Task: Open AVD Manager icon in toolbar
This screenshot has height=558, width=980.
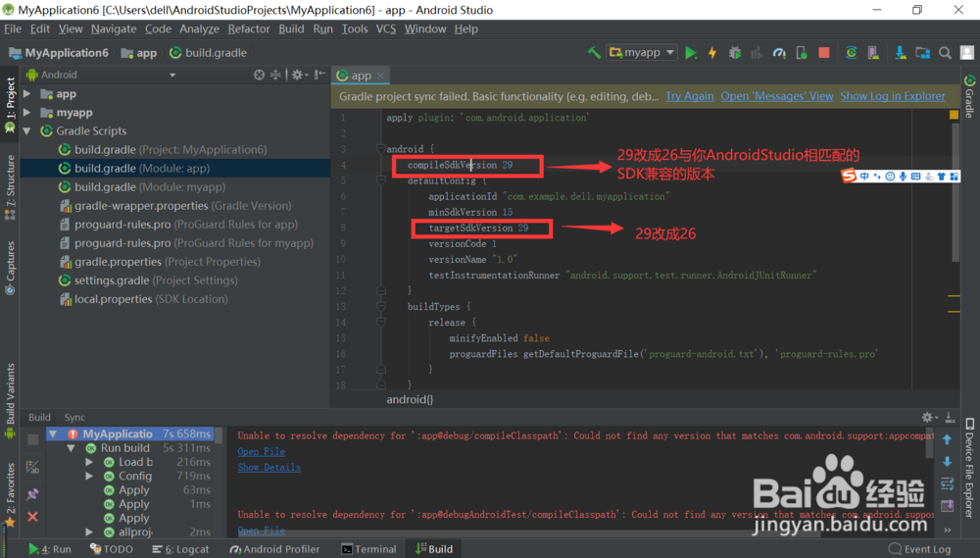Action: (x=874, y=53)
